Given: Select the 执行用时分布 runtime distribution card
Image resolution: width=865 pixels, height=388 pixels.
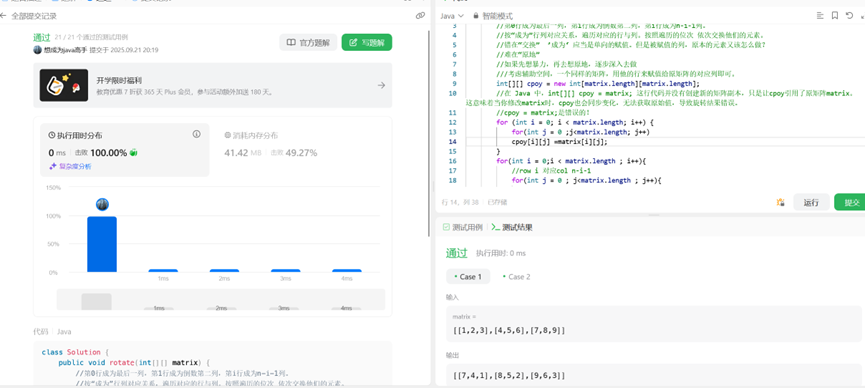Looking at the screenshot, I should point(125,150).
